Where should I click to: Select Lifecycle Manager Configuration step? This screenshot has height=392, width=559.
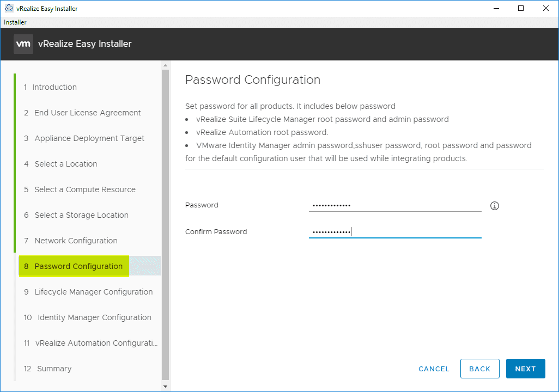pos(93,292)
